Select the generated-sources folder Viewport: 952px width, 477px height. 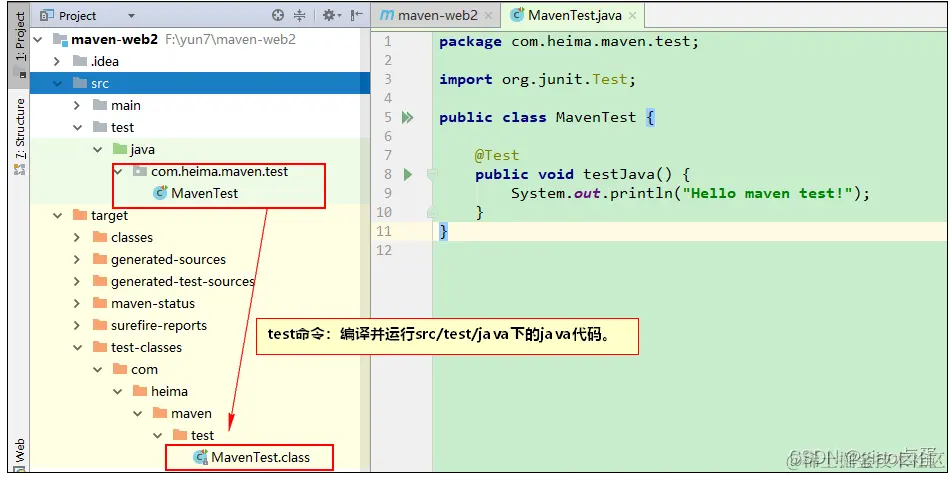(168, 259)
